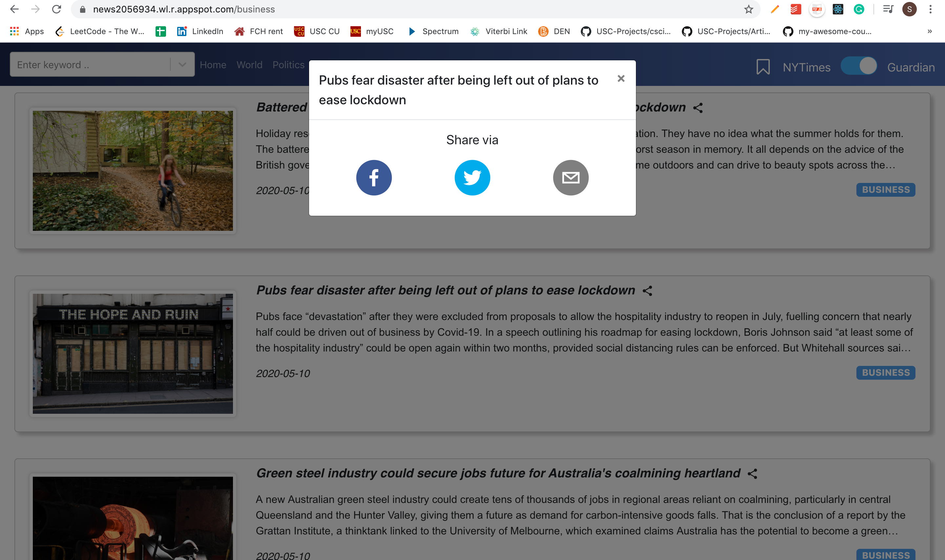Open Politics section
This screenshot has width=945, height=560.
click(288, 65)
